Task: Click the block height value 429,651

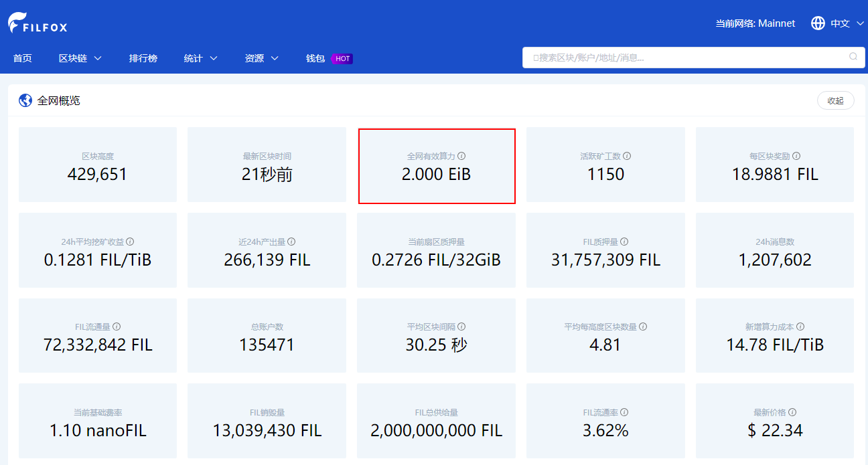Action: pos(97,175)
